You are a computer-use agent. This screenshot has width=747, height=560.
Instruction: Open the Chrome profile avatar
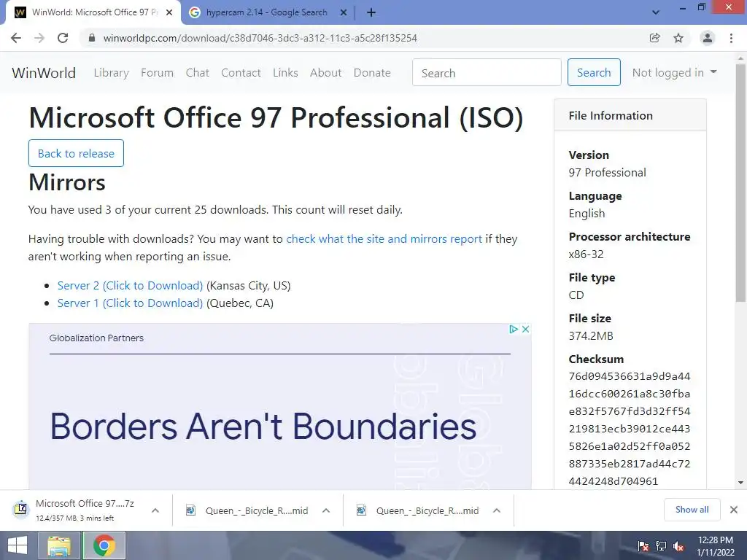click(708, 38)
